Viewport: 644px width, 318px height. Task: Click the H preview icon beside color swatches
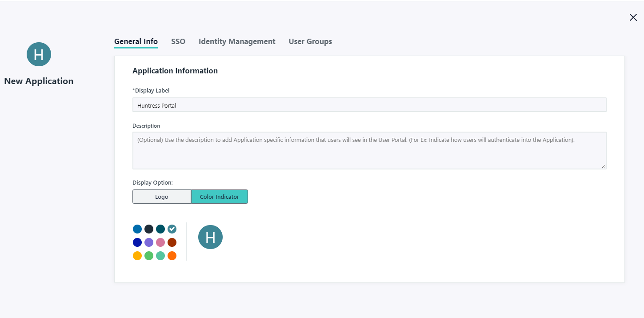210,237
